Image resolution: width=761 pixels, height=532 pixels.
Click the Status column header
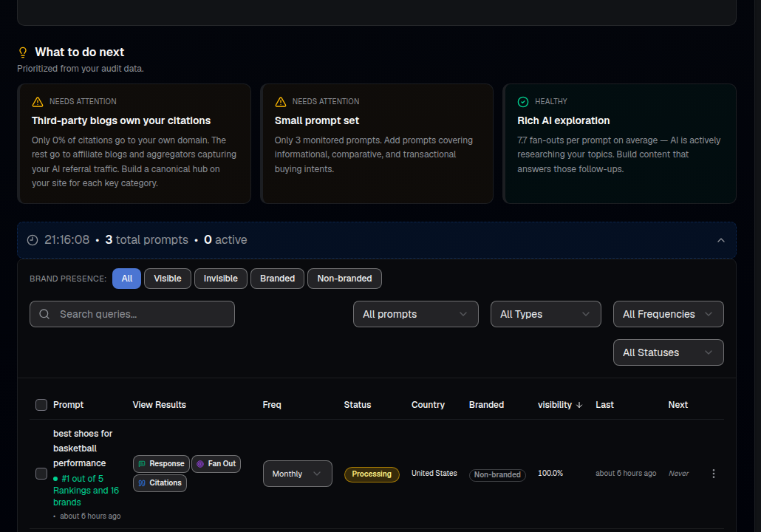coord(357,405)
